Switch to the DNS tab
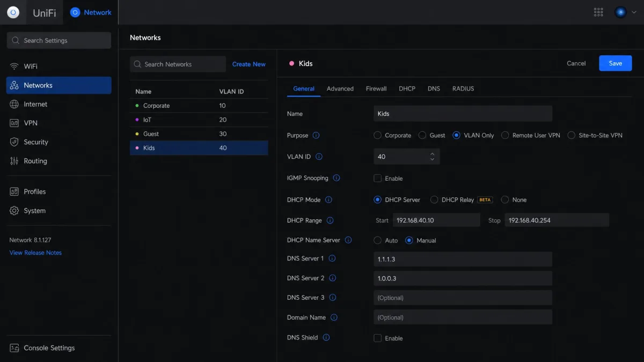 tap(434, 88)
